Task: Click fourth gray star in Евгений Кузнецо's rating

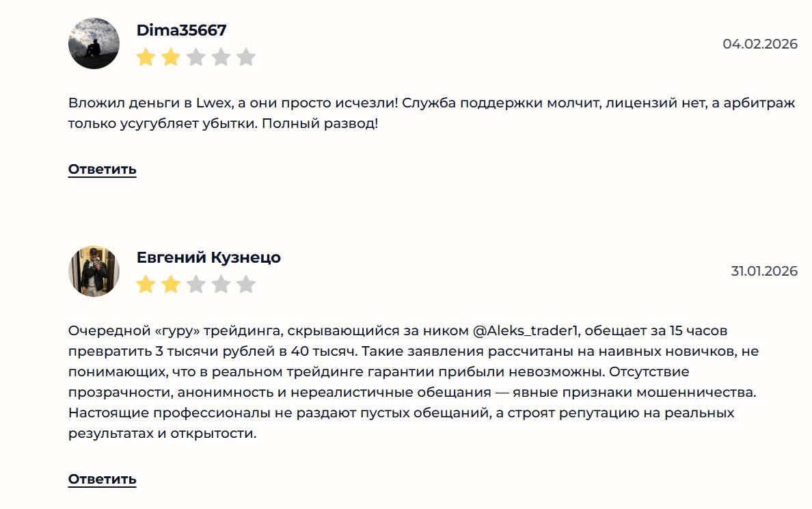Action: tap(221, 284)
